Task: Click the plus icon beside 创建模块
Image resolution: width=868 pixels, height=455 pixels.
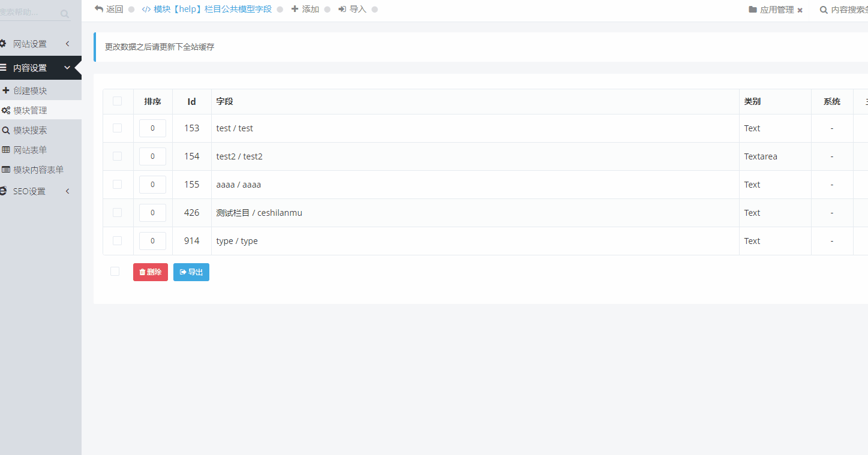Action: pos(6,91)
